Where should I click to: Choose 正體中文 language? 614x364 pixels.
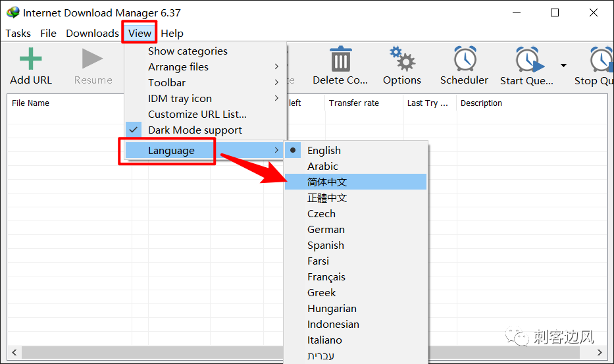[355, 198]
